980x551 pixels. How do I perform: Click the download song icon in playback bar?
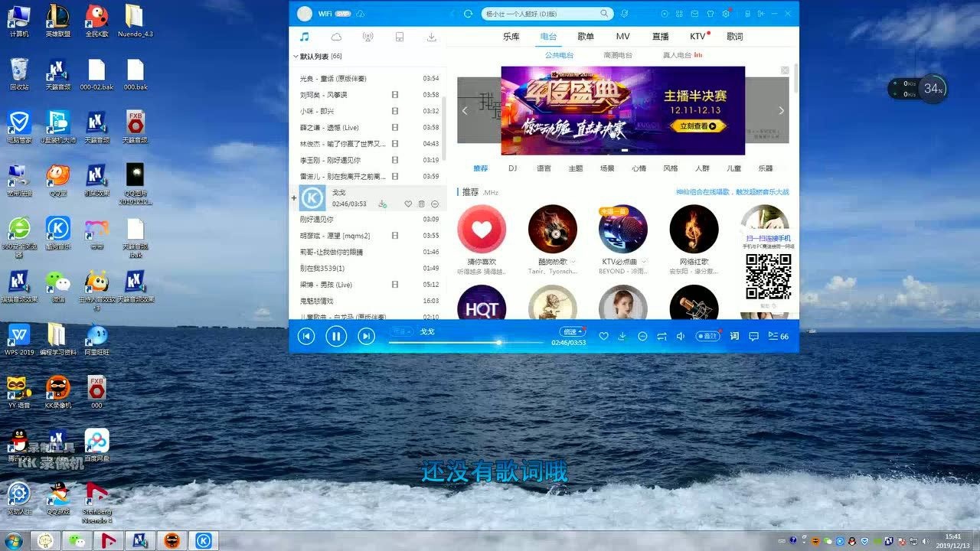point(622,336)
